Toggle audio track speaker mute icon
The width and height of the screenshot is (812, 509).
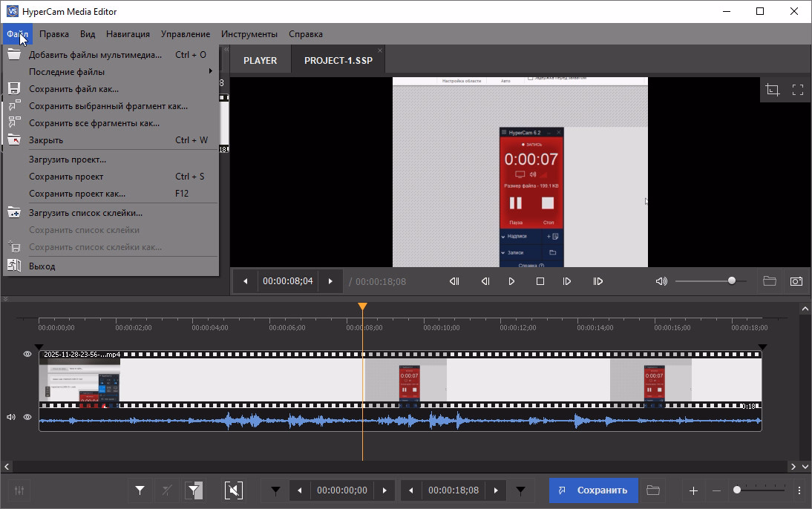pyautogui.click(x=11, y=417)
